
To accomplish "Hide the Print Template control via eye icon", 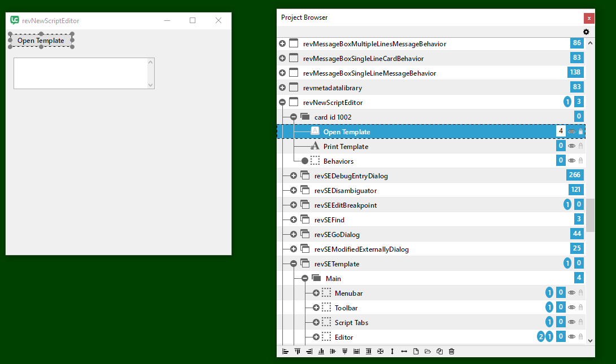I will point(571,146).
